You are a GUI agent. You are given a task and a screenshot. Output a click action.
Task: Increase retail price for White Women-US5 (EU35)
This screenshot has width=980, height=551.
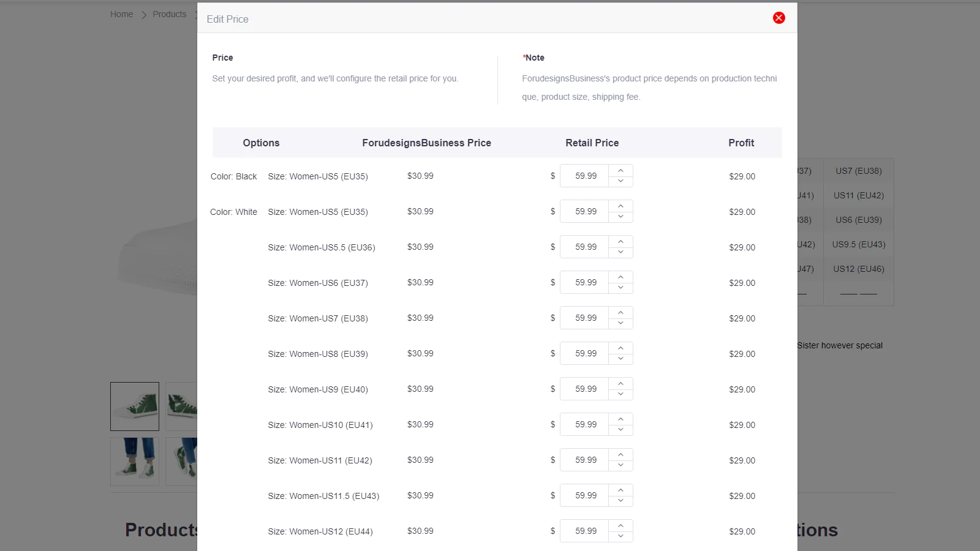[x=620, y=206]
